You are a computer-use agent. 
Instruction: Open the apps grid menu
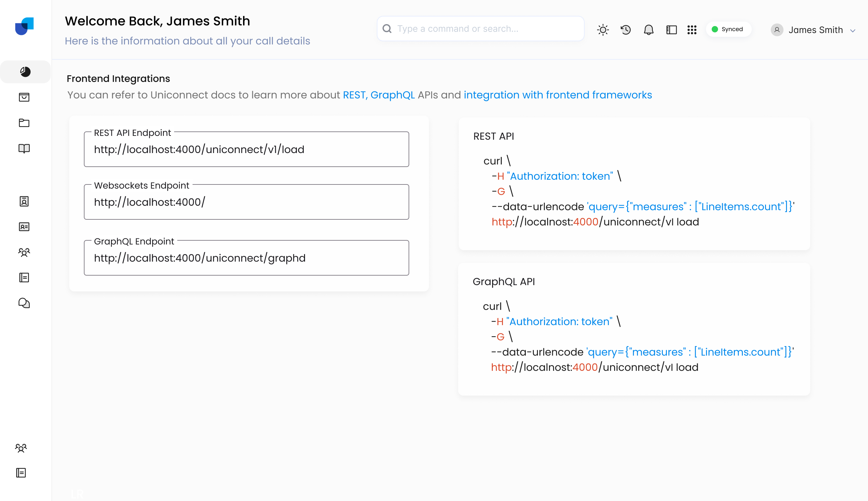pos(692,30)
